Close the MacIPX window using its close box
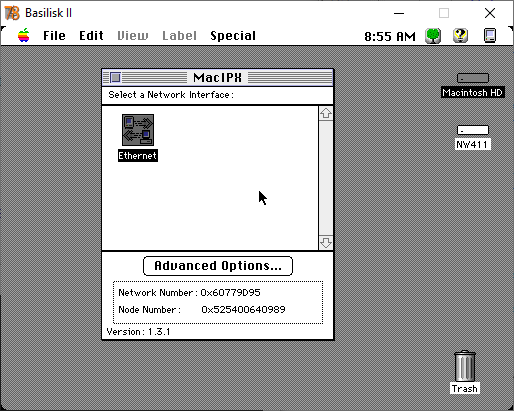This screenshot has height=411, width=514. click(115, 78)
